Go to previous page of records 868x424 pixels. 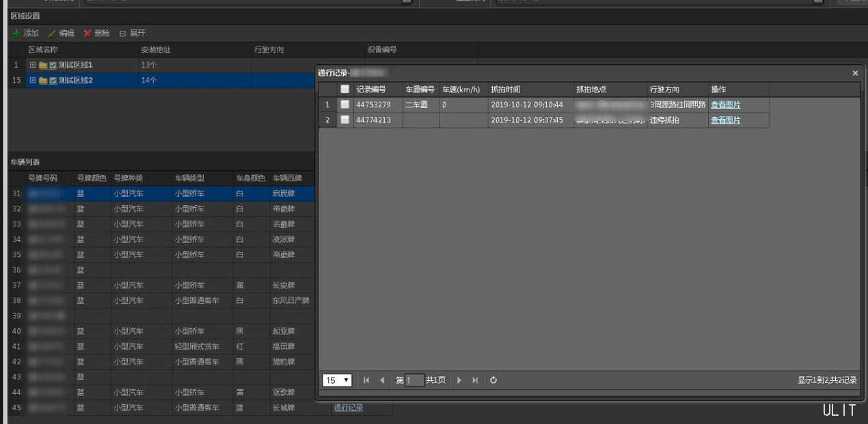click(382, 380)
